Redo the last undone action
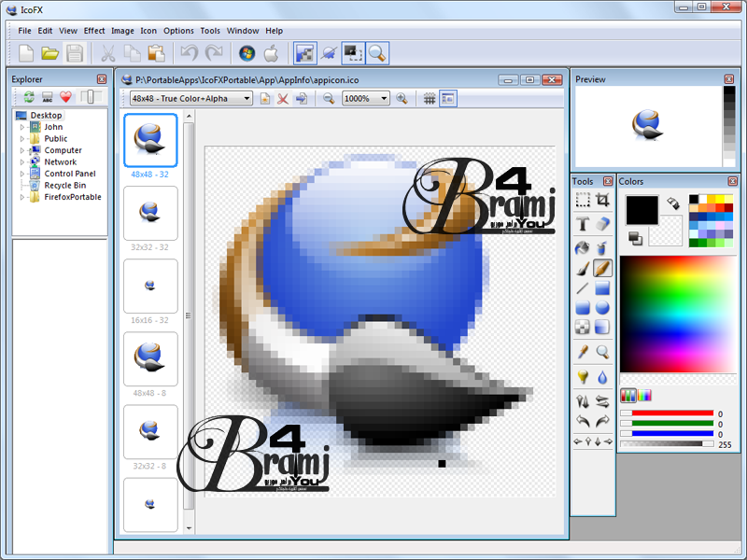 pyautogui.click(x=214, y=53)
